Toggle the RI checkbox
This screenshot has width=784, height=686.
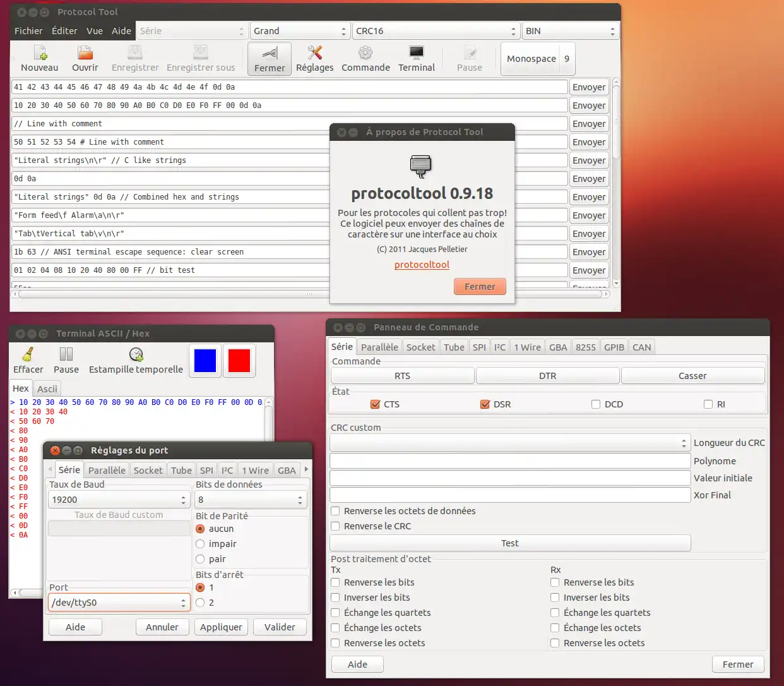pyautogui.click(x=708, y=404)
